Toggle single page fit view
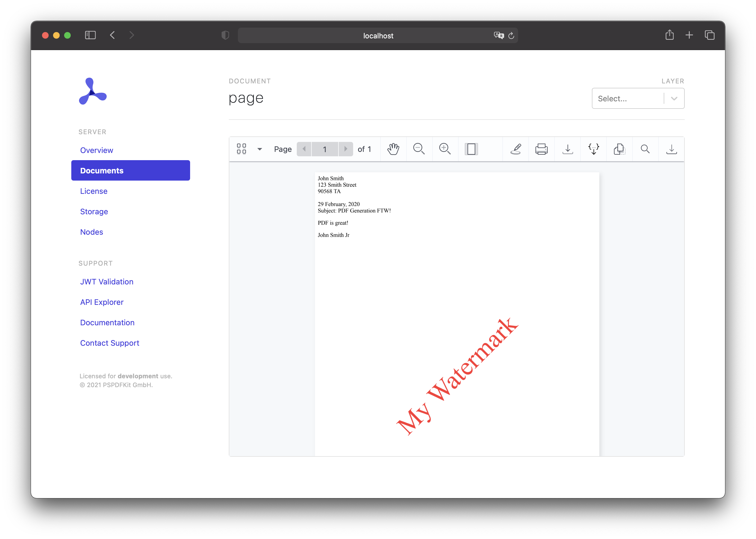The image size is (756, 539). (x=471, y=149)
